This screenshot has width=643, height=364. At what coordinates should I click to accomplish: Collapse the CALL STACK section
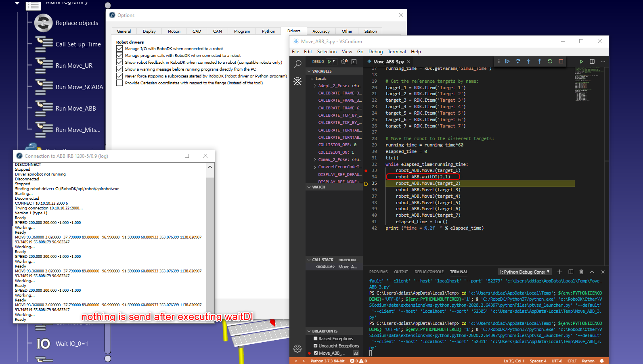[334, 260]
